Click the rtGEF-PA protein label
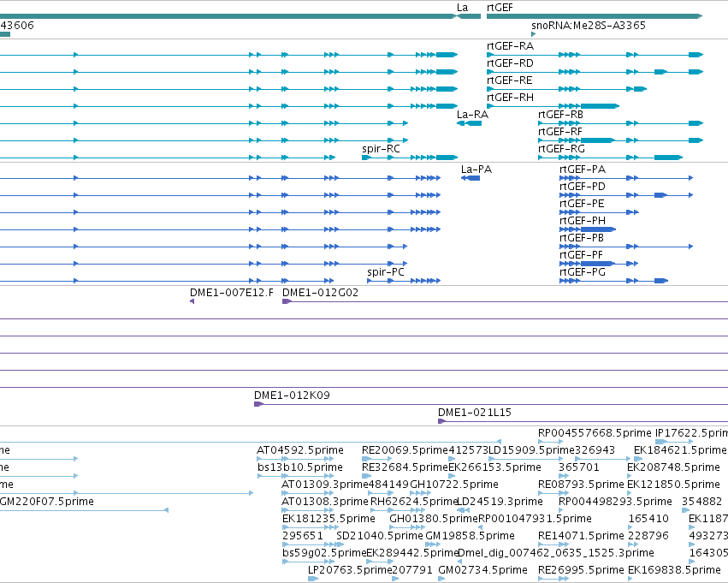This screenshot has width=728, height=583. 583,170
